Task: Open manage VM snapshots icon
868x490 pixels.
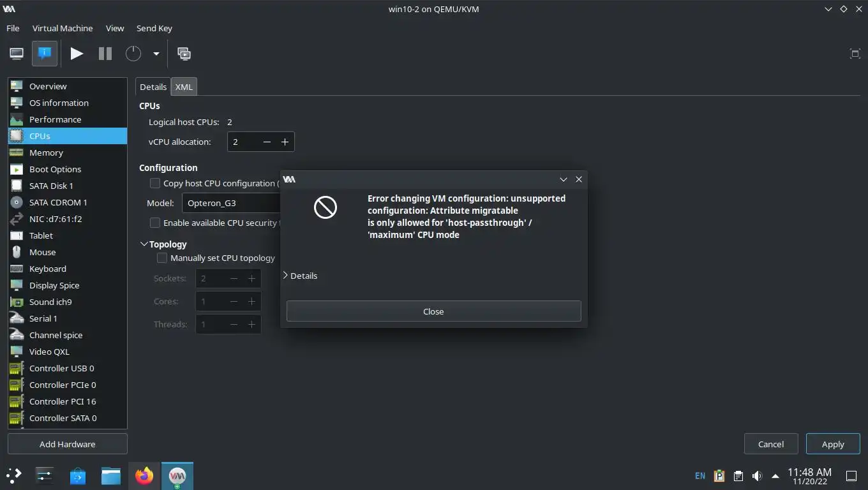Action: tap(184, 54)
